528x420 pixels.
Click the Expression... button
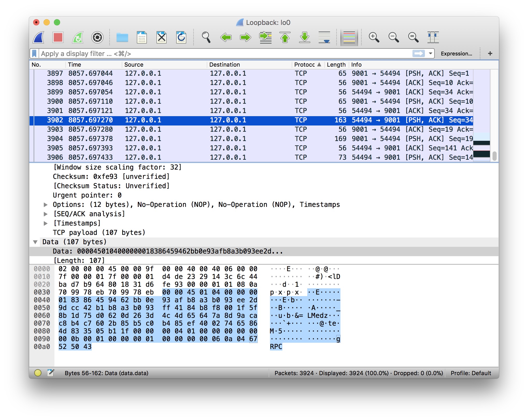[x=456, y=54]
